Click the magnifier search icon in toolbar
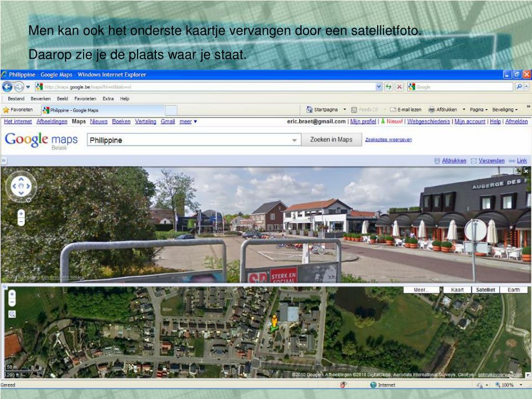This screenshot has height=399, width=532. click(519, 87)
